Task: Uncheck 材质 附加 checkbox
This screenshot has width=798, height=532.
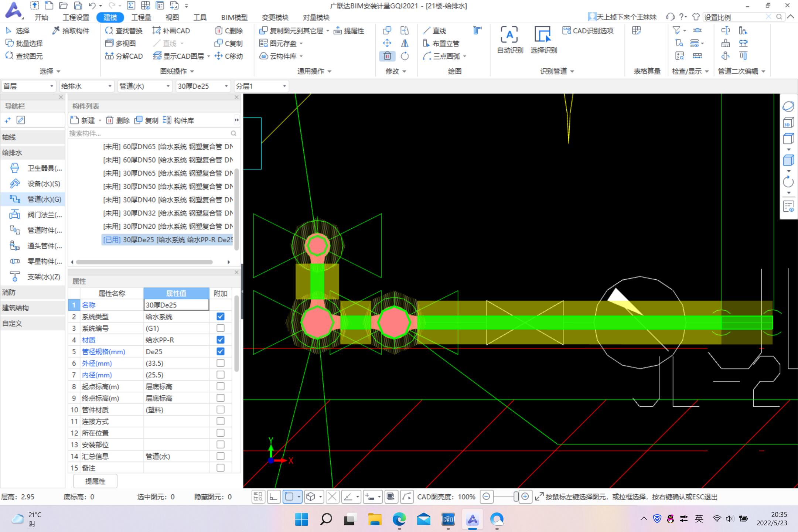Action: point(221,340)
